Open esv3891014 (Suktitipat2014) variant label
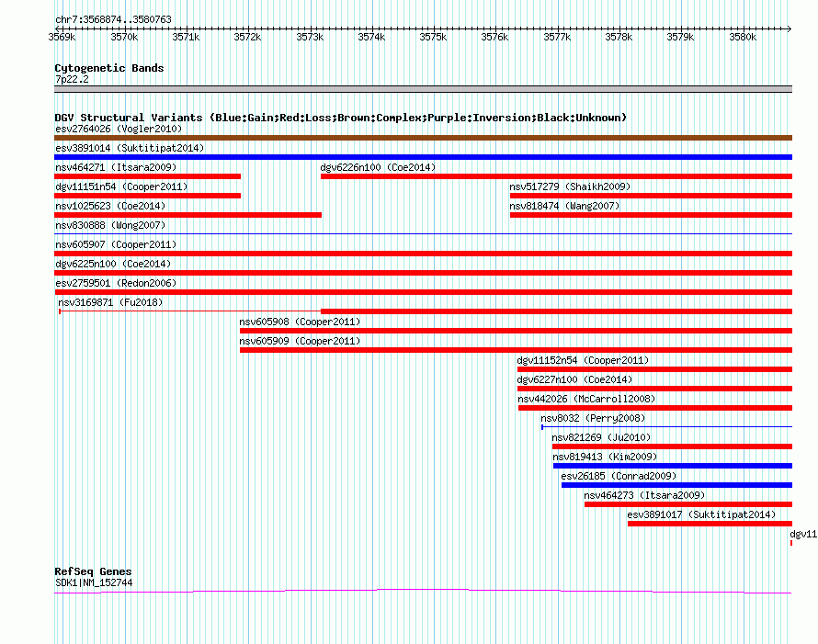The image size is (818, 644). (x=130, y=148)
